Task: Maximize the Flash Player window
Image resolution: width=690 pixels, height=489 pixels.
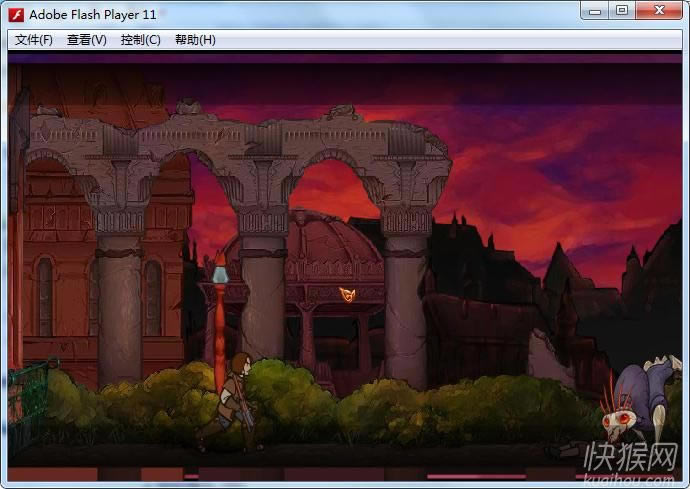Action: pyautogui.click(x=622, y=10)
